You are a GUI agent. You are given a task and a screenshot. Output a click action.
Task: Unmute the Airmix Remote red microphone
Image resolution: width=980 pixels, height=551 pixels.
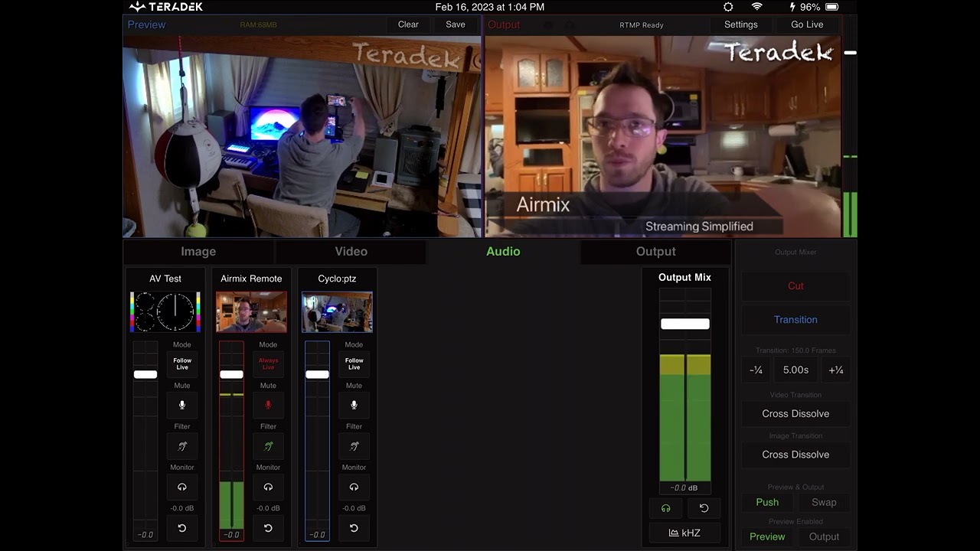(x=268, y=405)
